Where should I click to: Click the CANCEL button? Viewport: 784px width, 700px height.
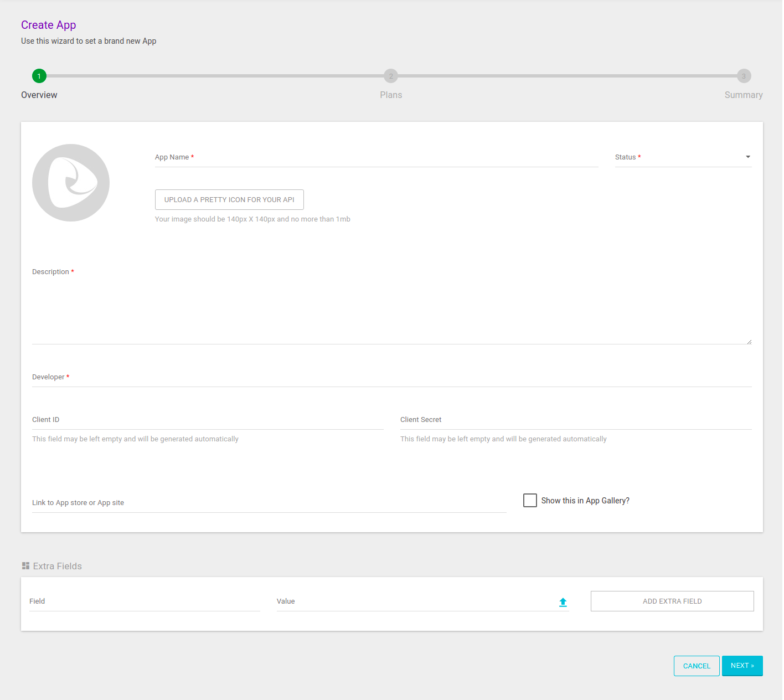697,666
